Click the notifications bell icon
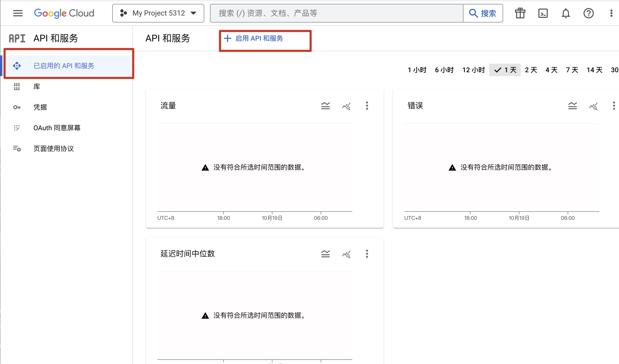The width and height of the screenshot is (619, 364). click(566, 13)
